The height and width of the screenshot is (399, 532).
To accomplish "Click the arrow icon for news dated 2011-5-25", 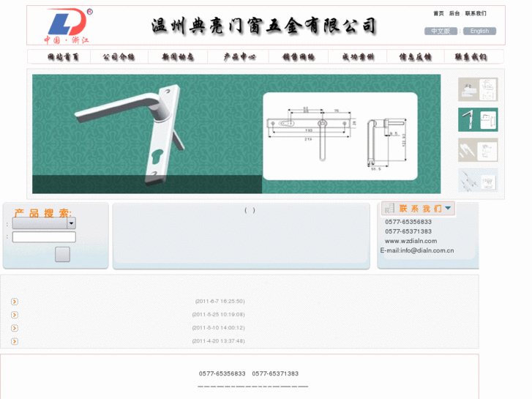I will tap(14, 315).
